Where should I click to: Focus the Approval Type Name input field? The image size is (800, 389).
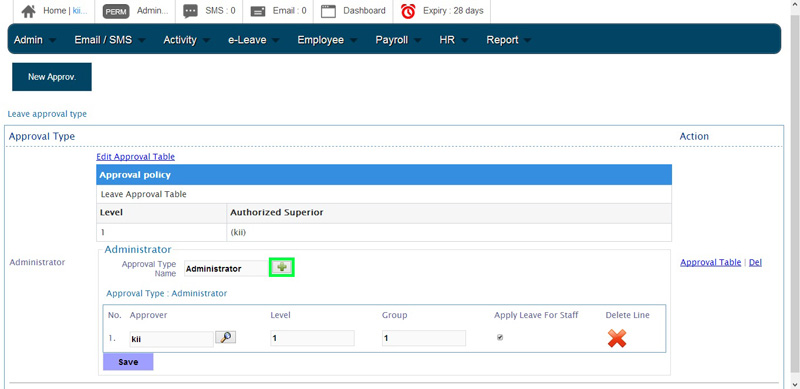coord(227,269)
